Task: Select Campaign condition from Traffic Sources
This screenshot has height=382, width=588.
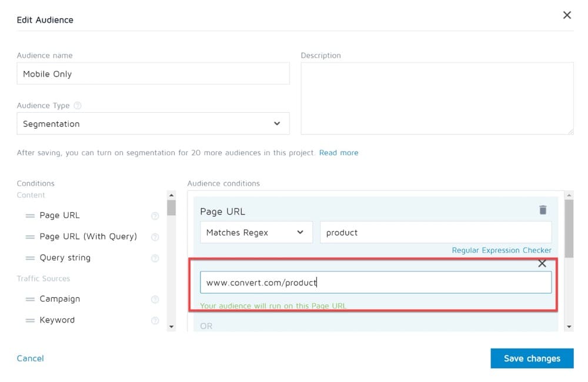Action: coord(59,299)
